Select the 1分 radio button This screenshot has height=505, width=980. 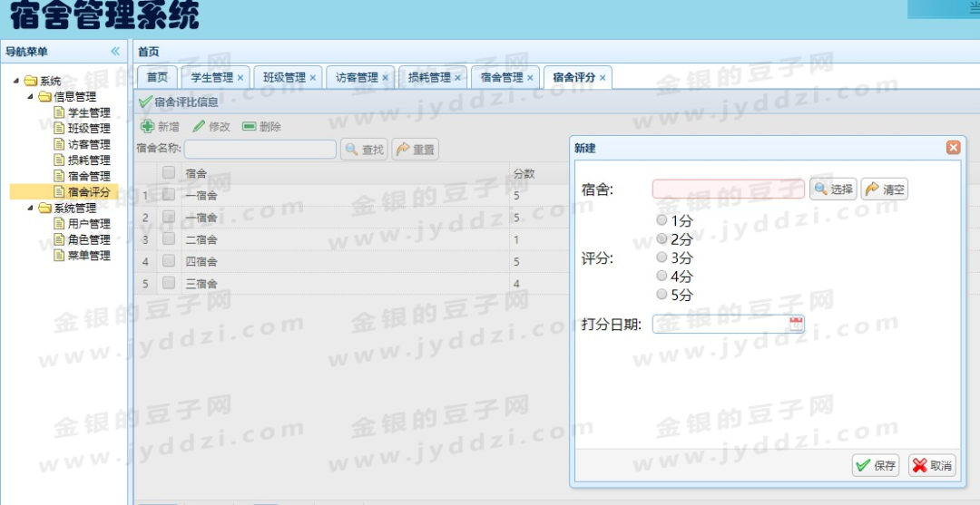tap(661, 219)
